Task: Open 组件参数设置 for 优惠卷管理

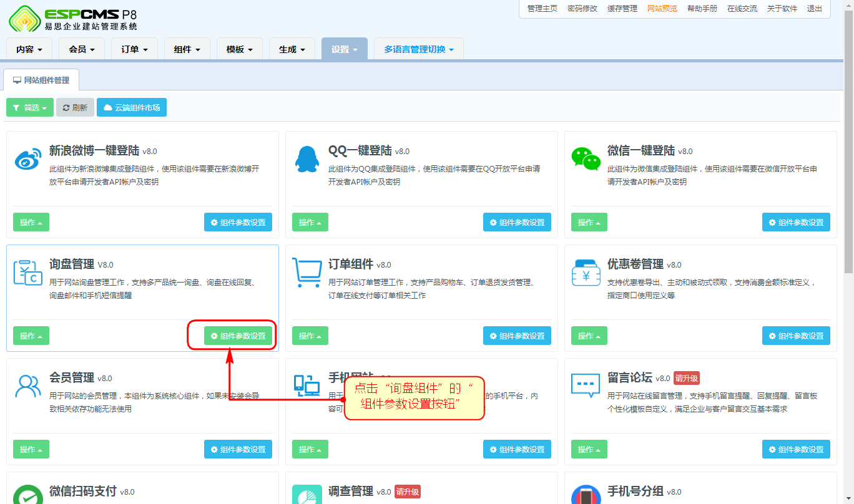Action: tap(796, 336)
